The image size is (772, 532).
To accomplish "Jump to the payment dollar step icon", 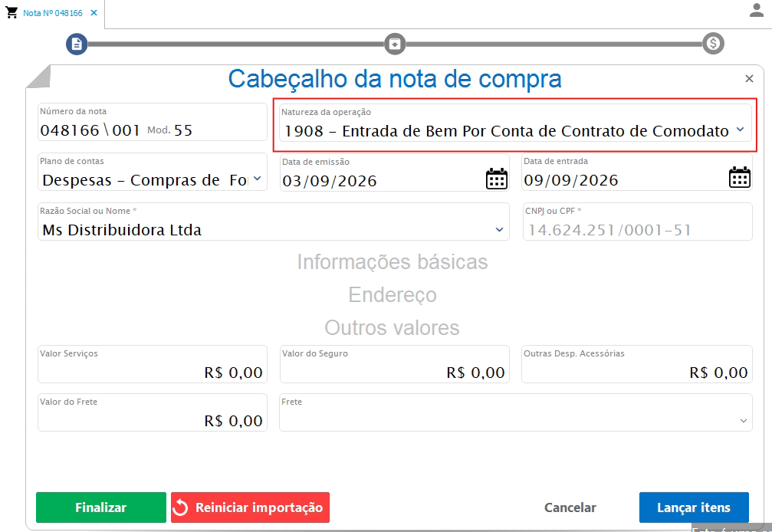I will tap(713, 44).
